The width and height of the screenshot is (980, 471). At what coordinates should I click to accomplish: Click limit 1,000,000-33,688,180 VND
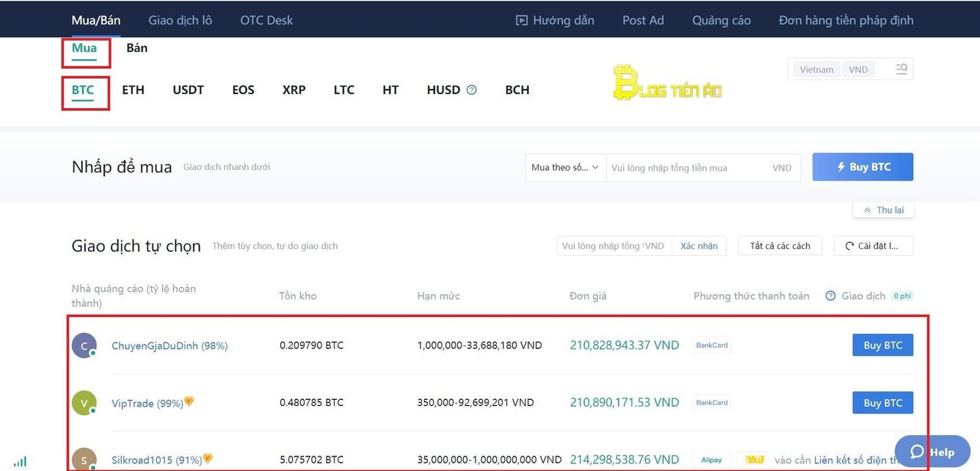click(479, 345)
